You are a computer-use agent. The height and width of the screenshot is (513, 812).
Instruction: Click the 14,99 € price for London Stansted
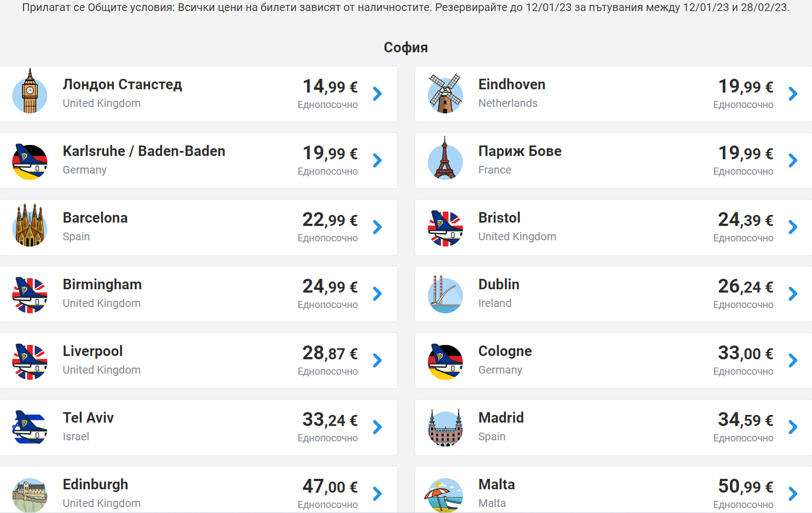330,87
